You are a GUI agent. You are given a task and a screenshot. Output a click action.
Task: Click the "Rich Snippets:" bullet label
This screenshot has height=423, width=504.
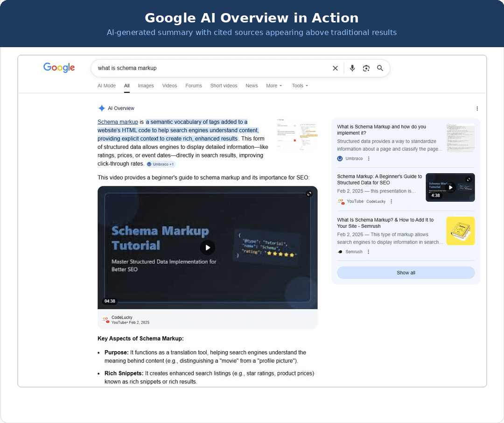[124, 373]
